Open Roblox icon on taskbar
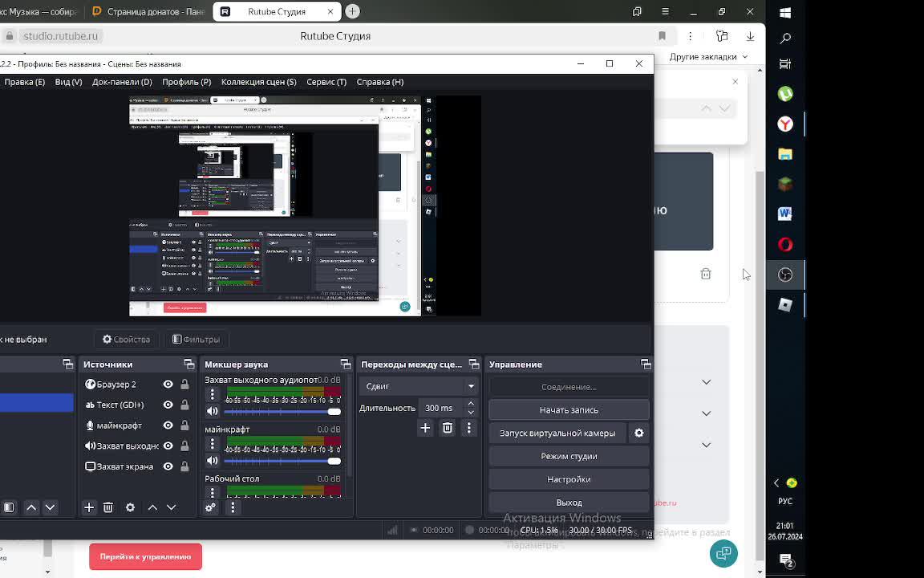Screen dimensions: 924x578 coord(785,305)
